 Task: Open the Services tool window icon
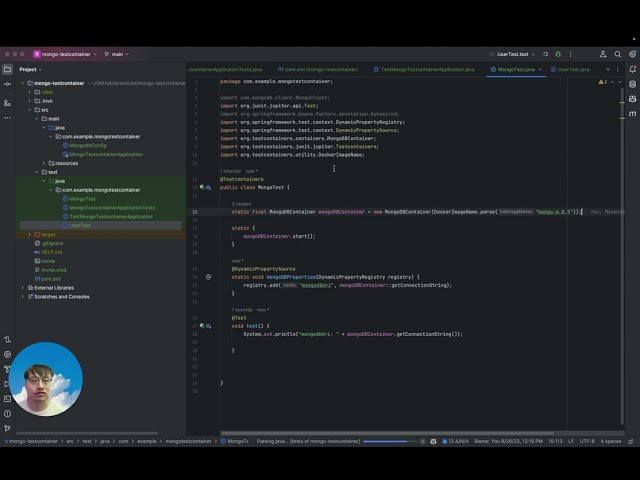tap(7, 354)
